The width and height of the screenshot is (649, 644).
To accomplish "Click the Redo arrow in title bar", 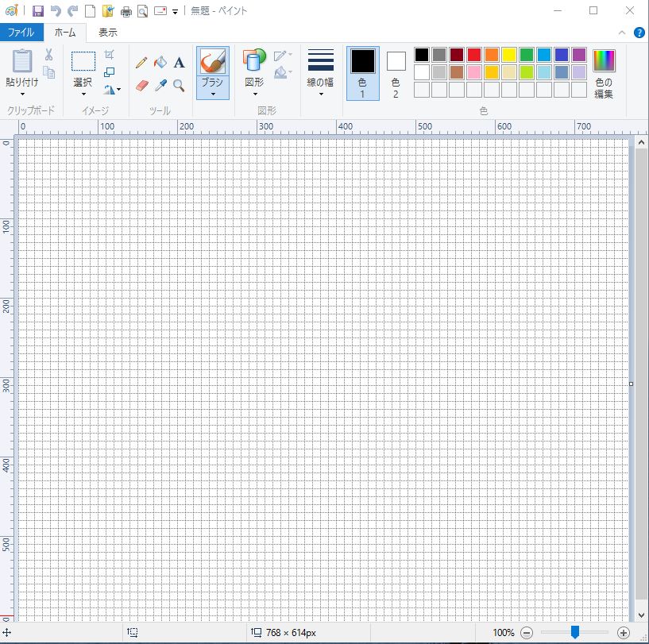I will tap(73, 11).
